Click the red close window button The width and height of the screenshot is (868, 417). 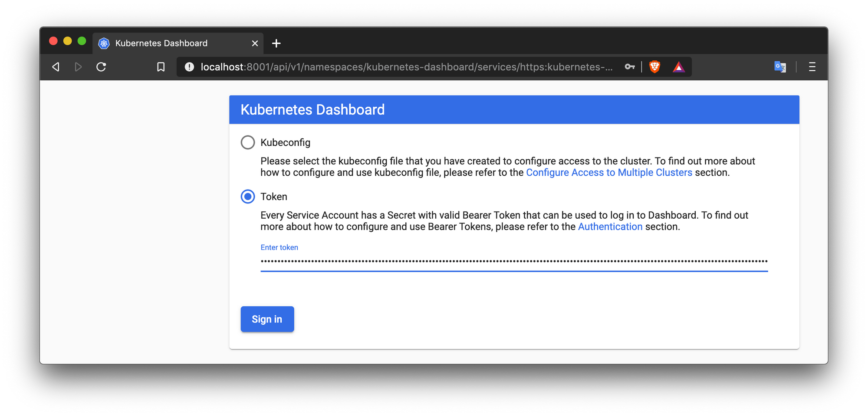coord(53,41)
